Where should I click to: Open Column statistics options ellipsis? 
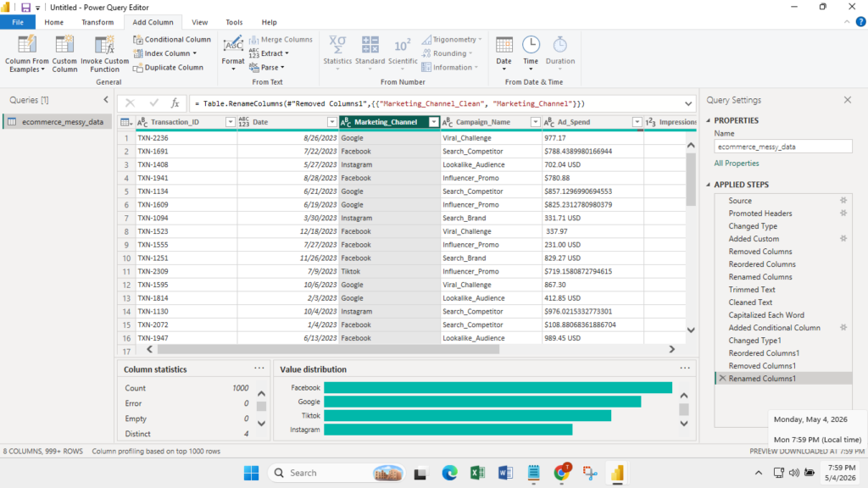pos(259,368)
